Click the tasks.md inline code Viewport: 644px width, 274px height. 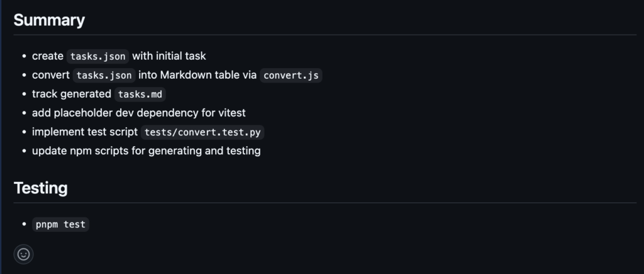click(140, 94)
